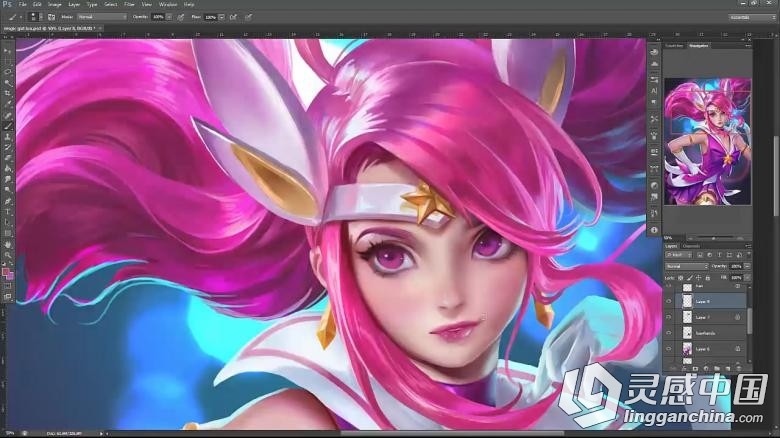Screen dimensions: 780x438
Task: Open the Layer menu
Action: [x=74, y=4]
